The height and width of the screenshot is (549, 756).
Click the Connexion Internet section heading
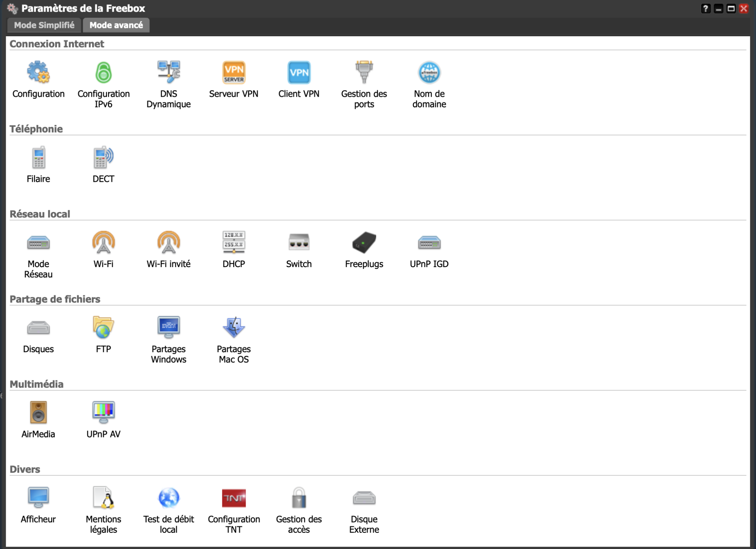[57, 44]
